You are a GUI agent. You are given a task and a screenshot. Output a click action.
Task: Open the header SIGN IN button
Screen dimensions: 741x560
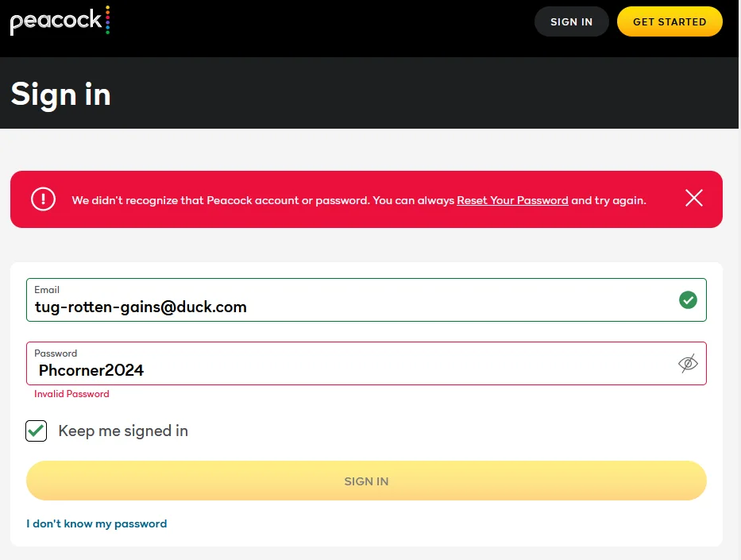coord(571,21)
